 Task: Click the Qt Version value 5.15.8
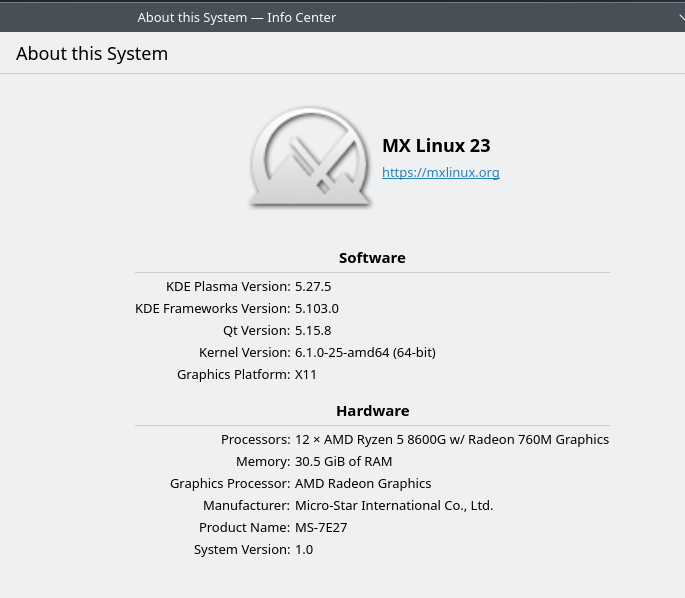point(313,330)
